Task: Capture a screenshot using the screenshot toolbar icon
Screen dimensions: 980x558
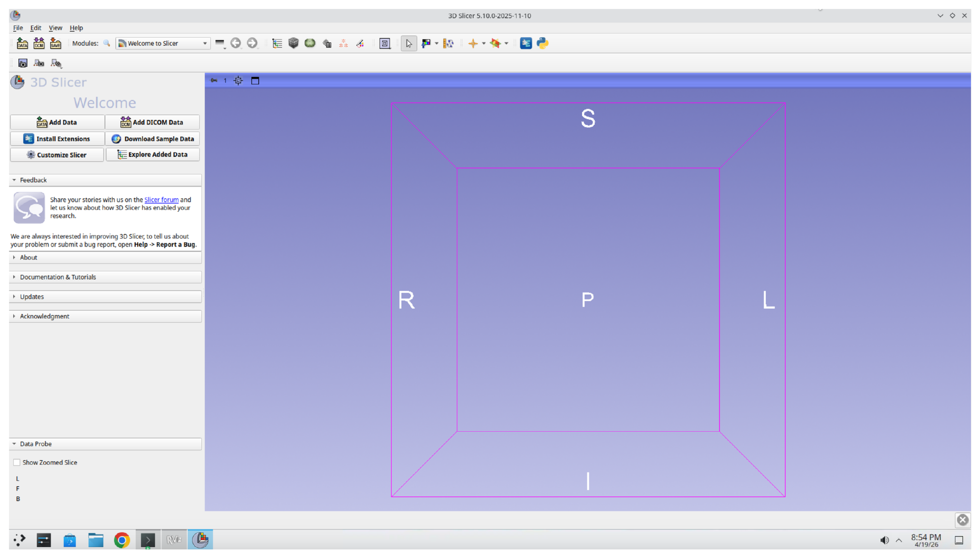Action: (23, 63)
